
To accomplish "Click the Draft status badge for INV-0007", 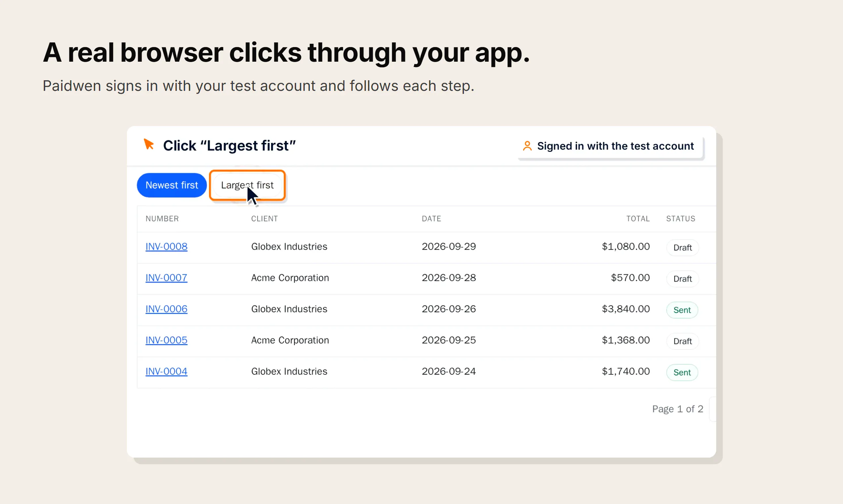I will (683, 279).
